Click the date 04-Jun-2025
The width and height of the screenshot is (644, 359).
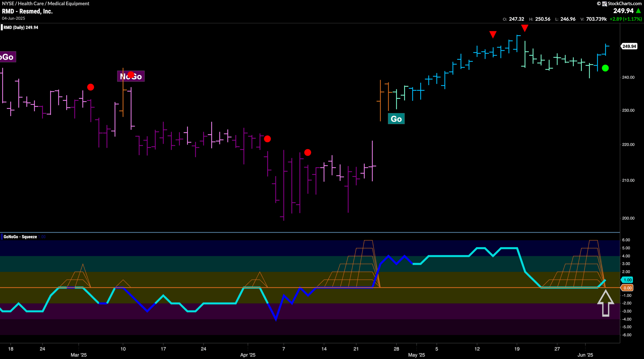(14, 18)
